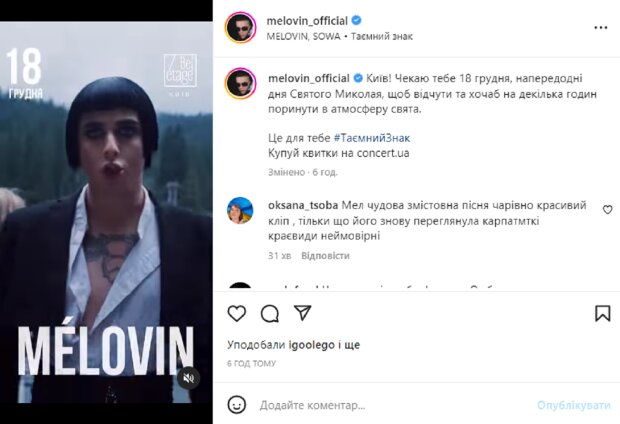This screenshot has width=620, height=424.
Task: Open igoolego profile from likes
Action: 312,345
